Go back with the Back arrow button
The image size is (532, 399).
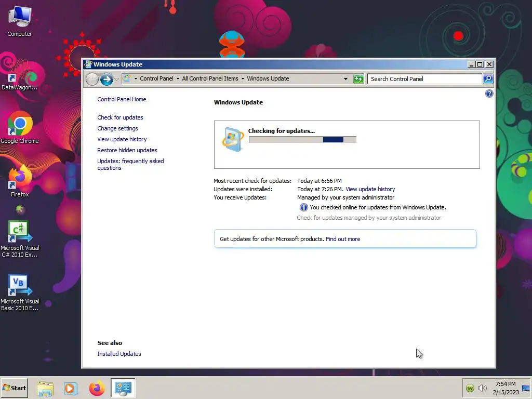(x=92, y=79)
